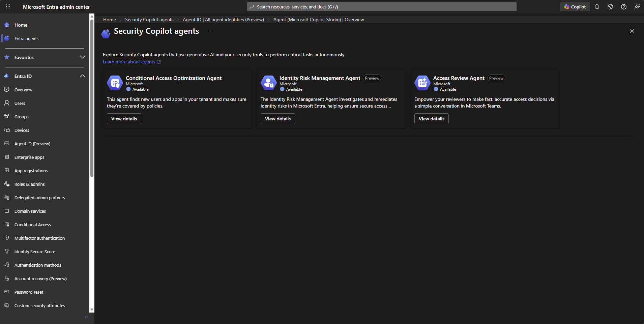
Task: Open the feedback icon in header
Action: 637,7
